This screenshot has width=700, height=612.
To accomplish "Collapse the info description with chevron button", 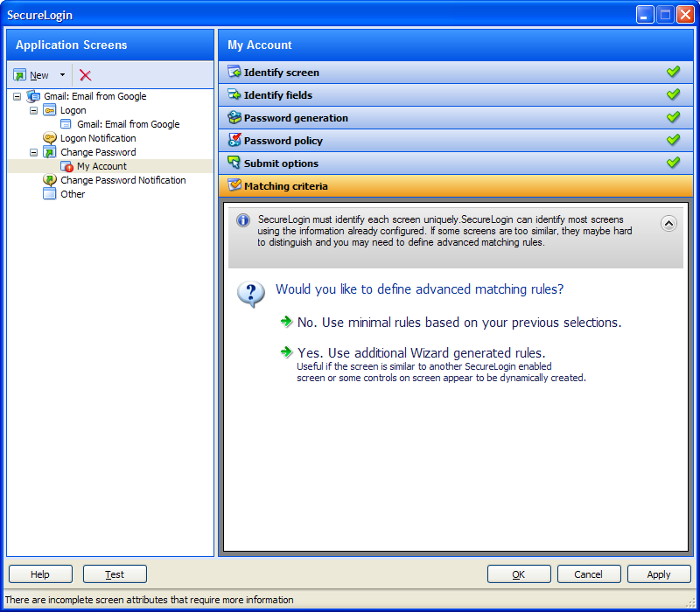I will coord(668,223).
